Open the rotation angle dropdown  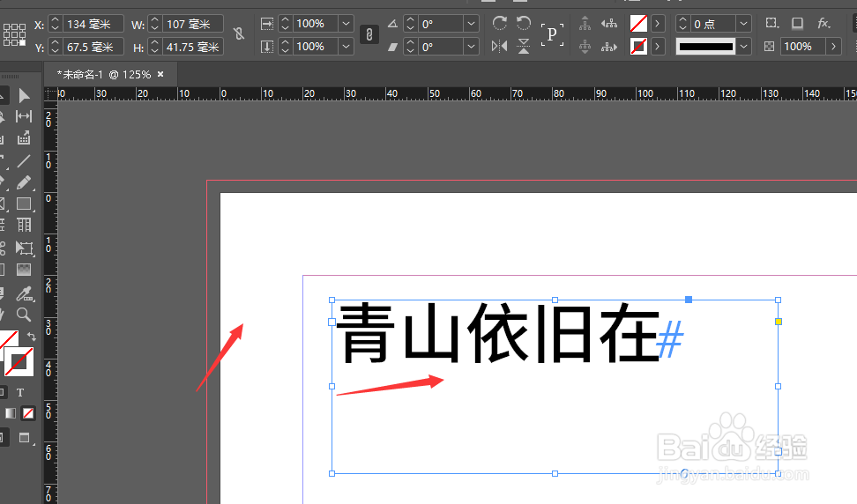pos(471,24)
